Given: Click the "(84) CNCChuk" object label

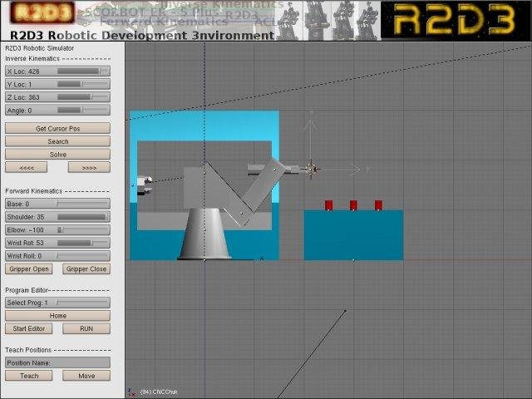Looking at the screenshot, I should click(159, 392).
